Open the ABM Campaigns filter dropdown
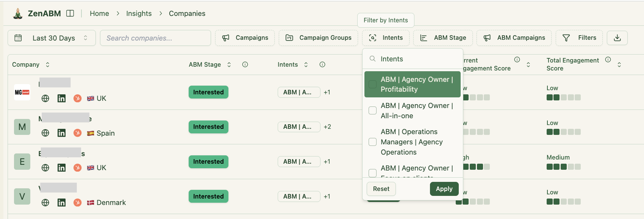This screenshot has height=219, width=644. point(514,38)
